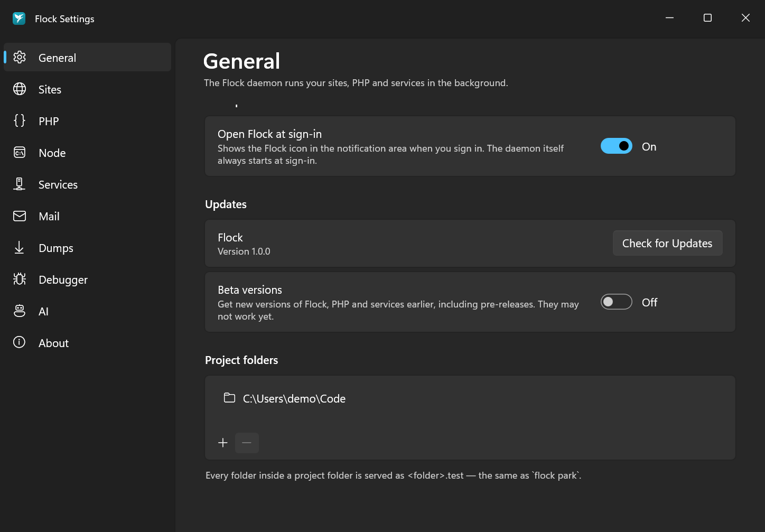Turn off Open Flock at sign-in toggle

coord(617,146)
